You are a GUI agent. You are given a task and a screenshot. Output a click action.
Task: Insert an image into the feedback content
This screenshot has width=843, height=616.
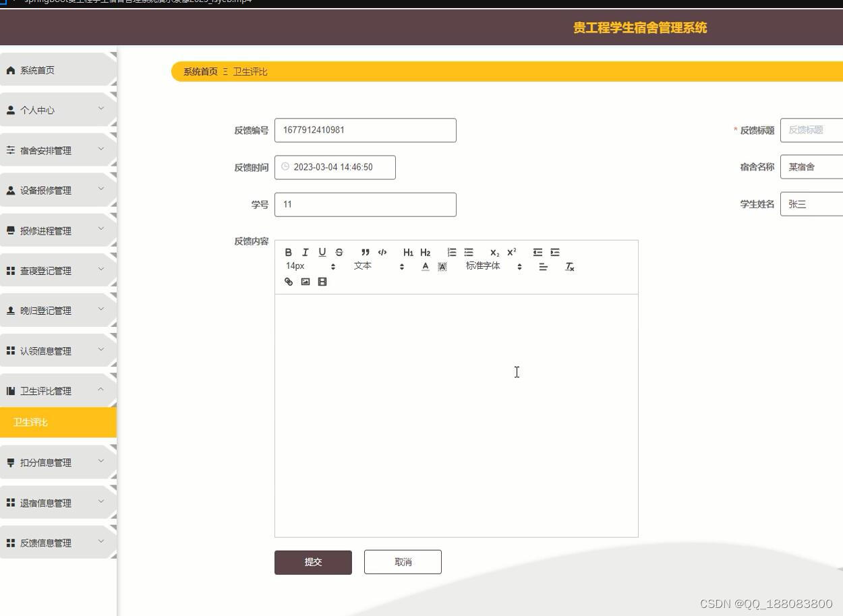coord(305,282)
